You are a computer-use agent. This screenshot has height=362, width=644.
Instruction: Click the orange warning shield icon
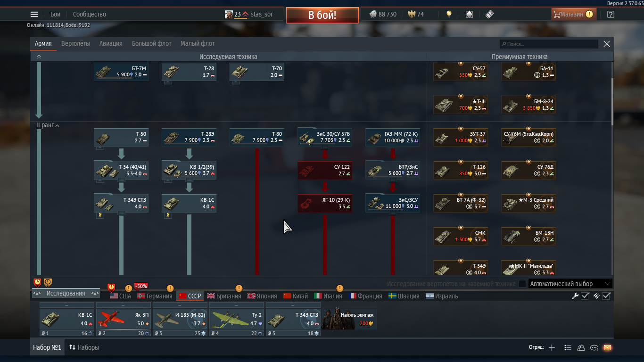click(x=48, y=282)
